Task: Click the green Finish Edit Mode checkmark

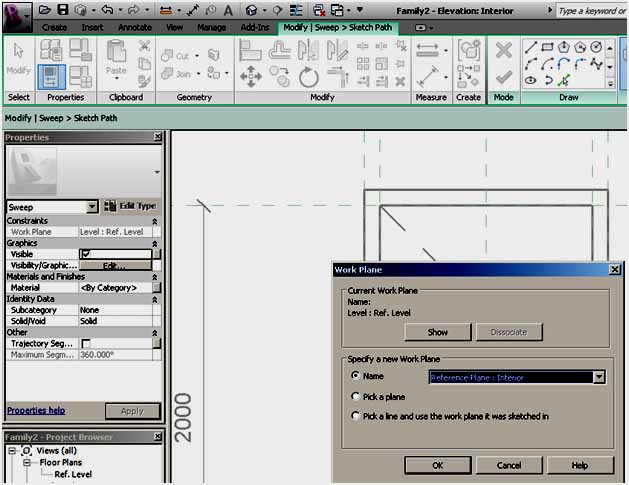Action: tap(503, 77)
